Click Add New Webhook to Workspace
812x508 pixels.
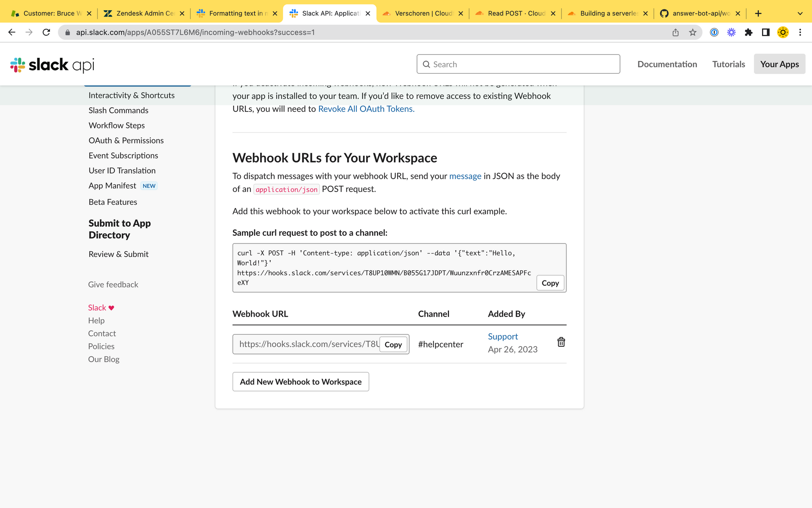(x=300, y=382)
